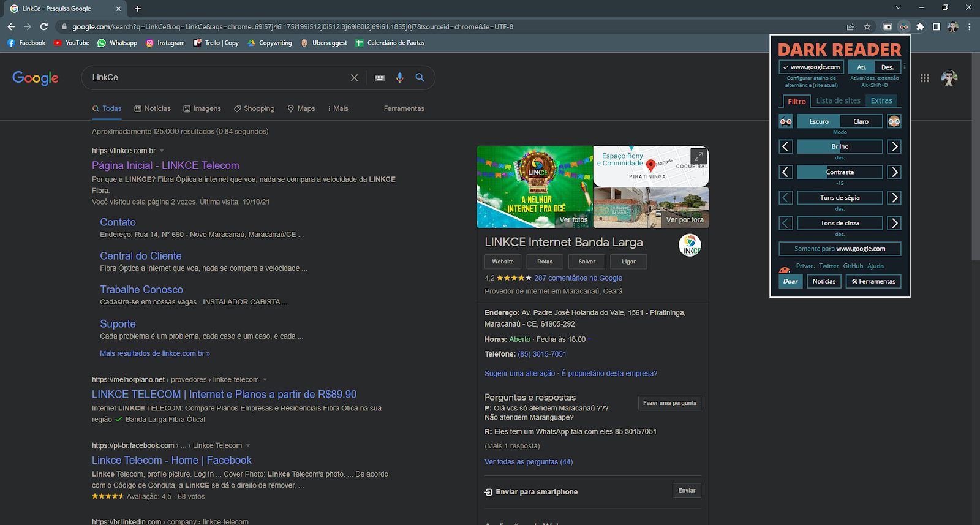The width and height of the screenshot is (980, 525).
Task: Click the light glasses face icon in Dark Reader
Action: (894, 121)
